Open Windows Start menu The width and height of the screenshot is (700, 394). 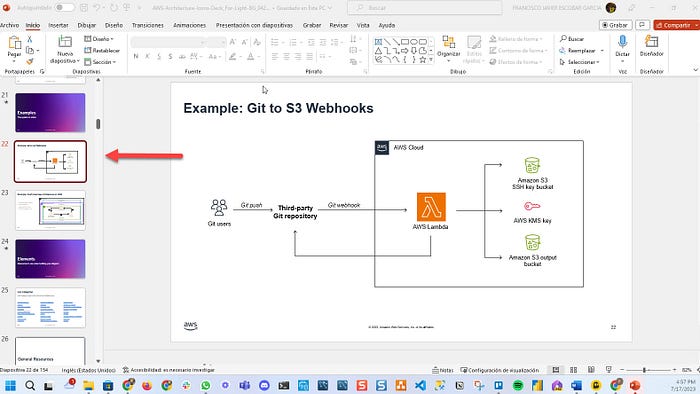pos(10,385)
